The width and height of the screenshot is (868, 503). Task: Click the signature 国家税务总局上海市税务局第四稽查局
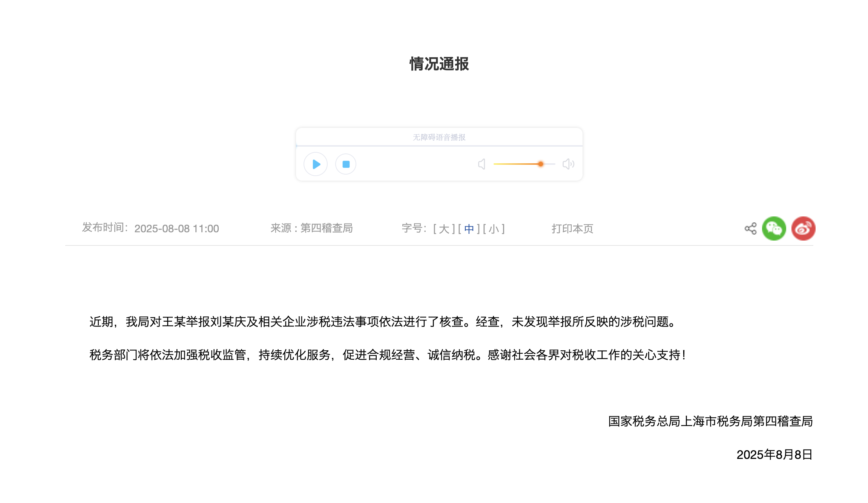coord(710,421)
